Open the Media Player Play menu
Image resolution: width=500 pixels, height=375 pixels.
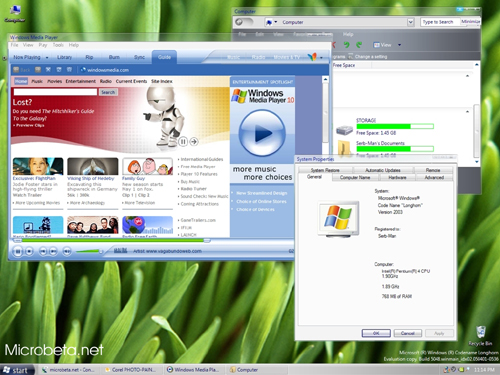point(43,45)
